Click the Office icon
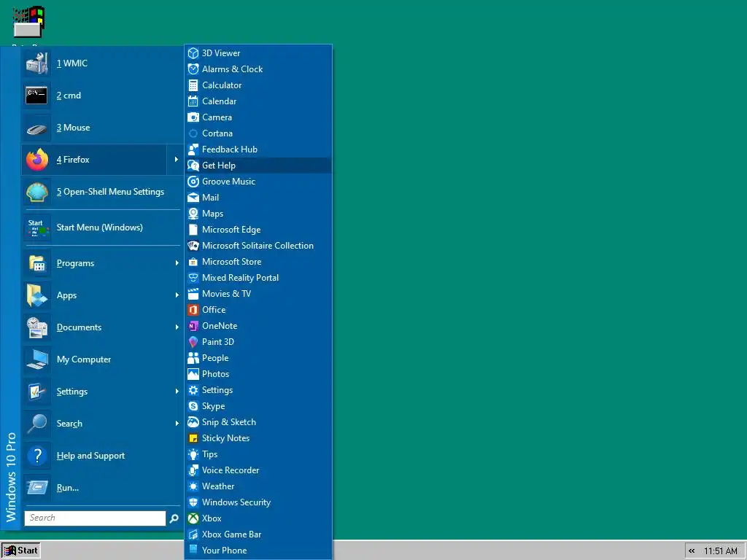 click(193, 310)
